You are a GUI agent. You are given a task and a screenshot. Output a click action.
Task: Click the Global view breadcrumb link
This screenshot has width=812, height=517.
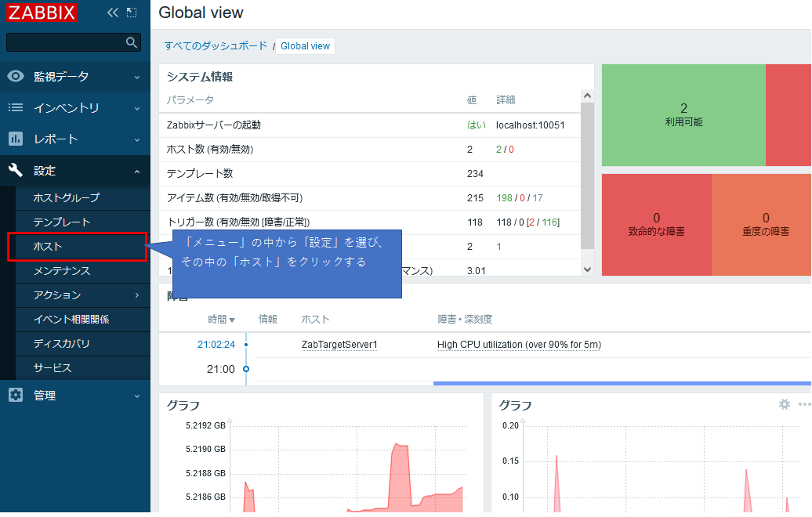click(x=305, y=46)
